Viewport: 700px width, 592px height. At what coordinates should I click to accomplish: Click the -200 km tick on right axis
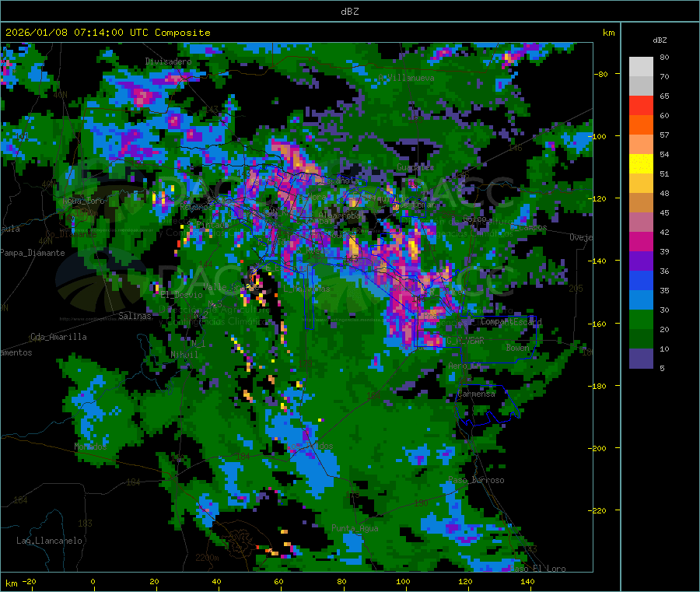coord(599,448)
